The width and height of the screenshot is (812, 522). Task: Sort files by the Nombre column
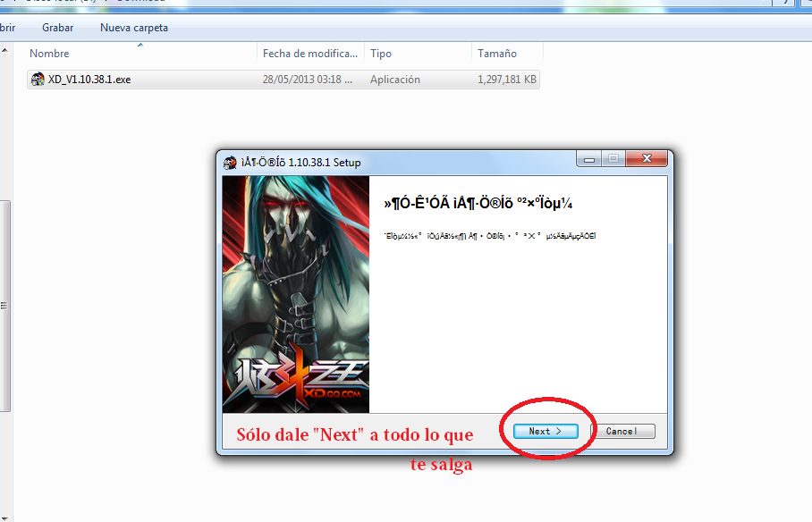coord(49,54)
